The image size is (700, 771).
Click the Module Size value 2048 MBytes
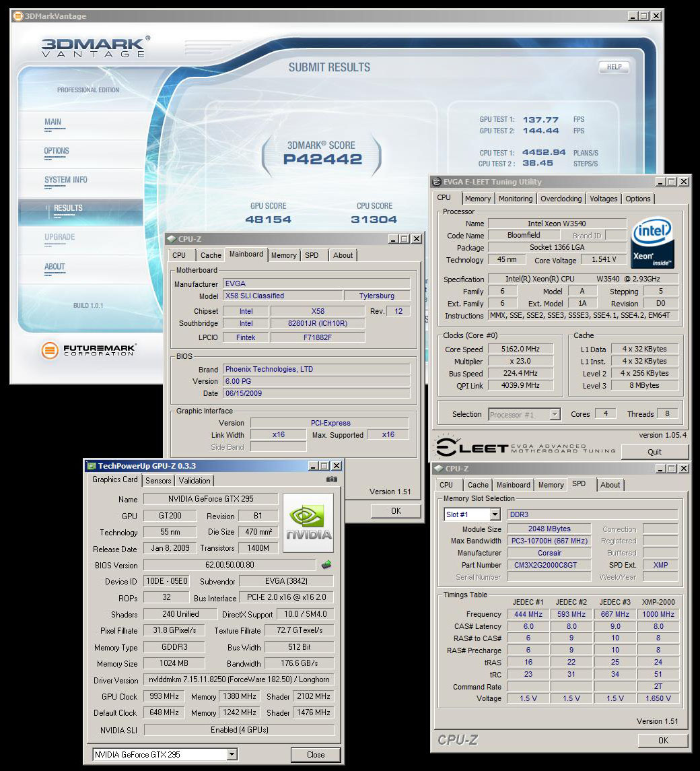pos(549,529)
